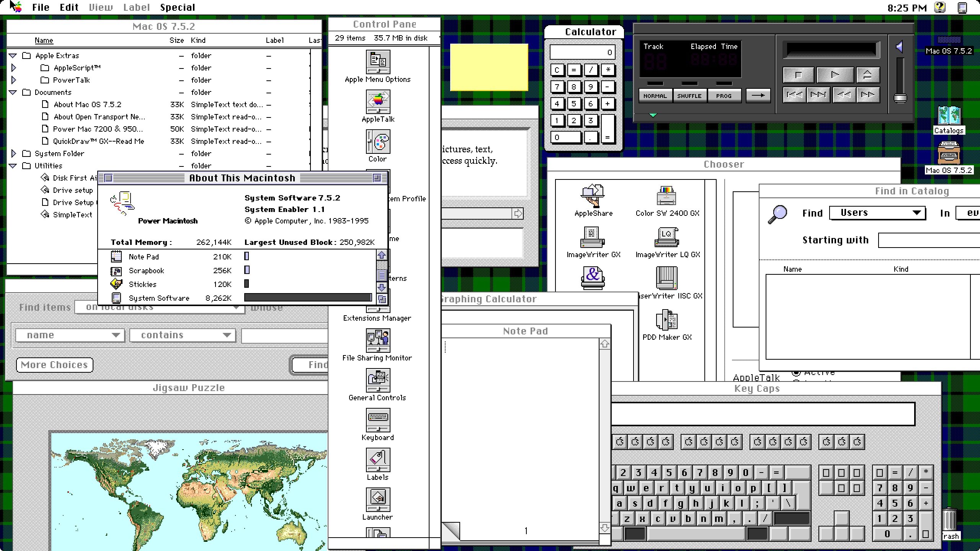Enable PROG mode on the CD player
The height and width of the screenshot is (551, 980).
point(724,96)
